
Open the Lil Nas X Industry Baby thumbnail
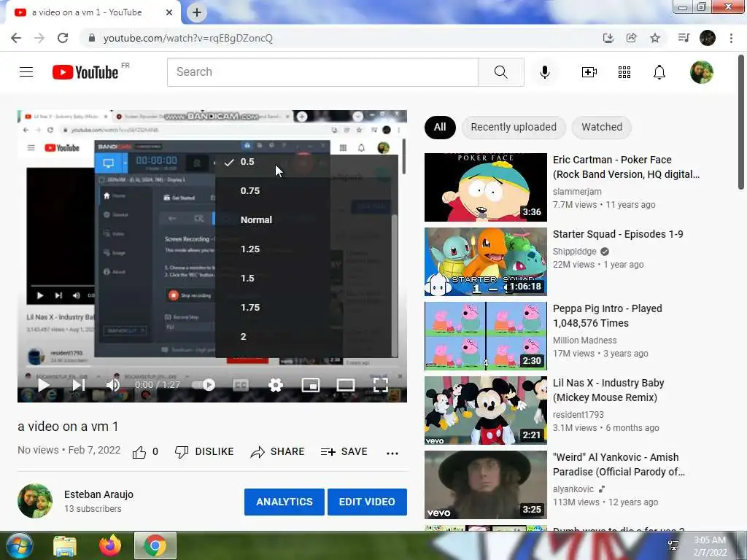pyautogui.click(x=485, y=410)
